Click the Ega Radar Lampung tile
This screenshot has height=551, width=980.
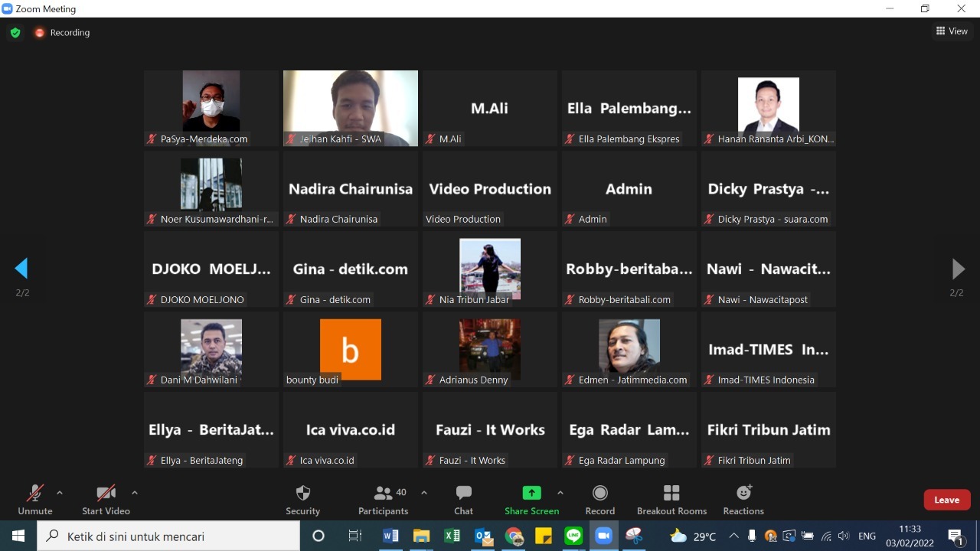[629, 429]
